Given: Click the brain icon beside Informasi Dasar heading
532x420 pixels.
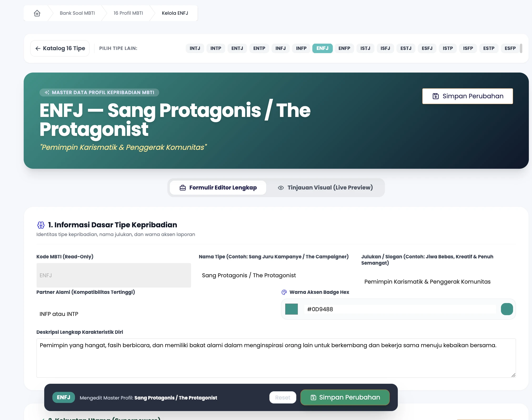Looking at the screenshot, I should pos(41,225).
